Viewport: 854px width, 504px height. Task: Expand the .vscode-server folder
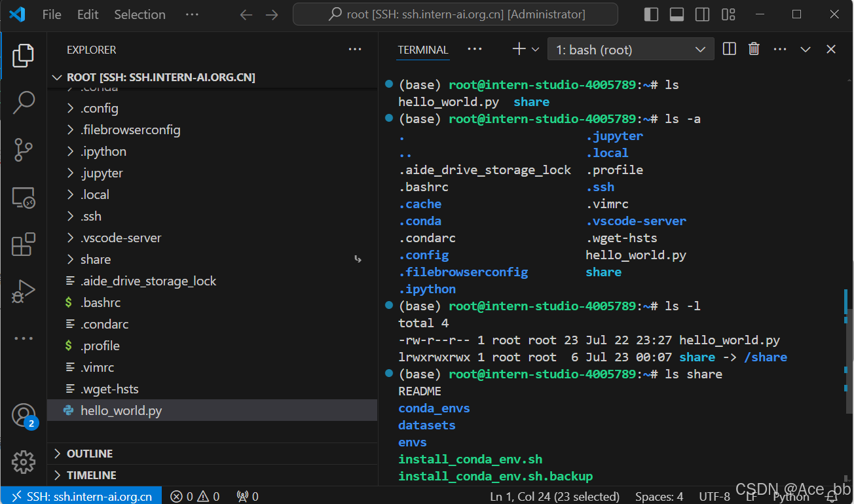point(213,238)
